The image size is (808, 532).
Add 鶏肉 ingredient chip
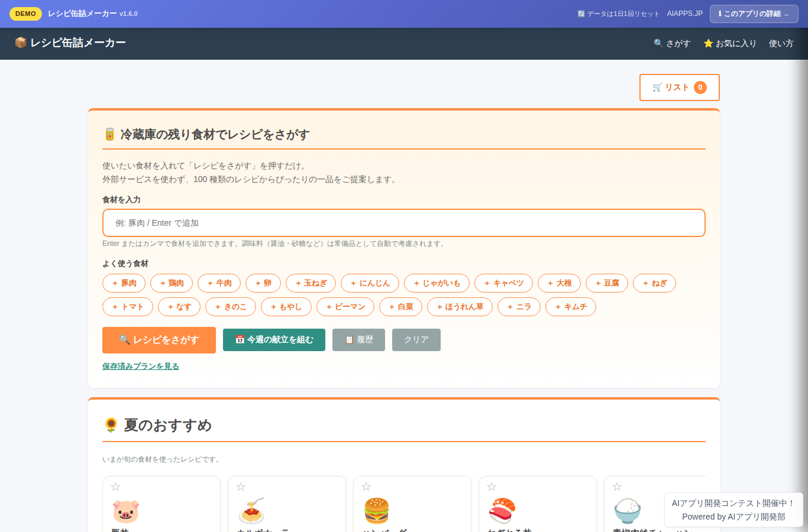tap(172, 283)
